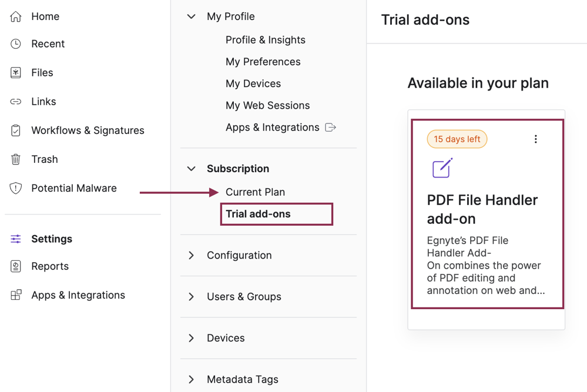Collapse the Subscription section chevron

192,169
